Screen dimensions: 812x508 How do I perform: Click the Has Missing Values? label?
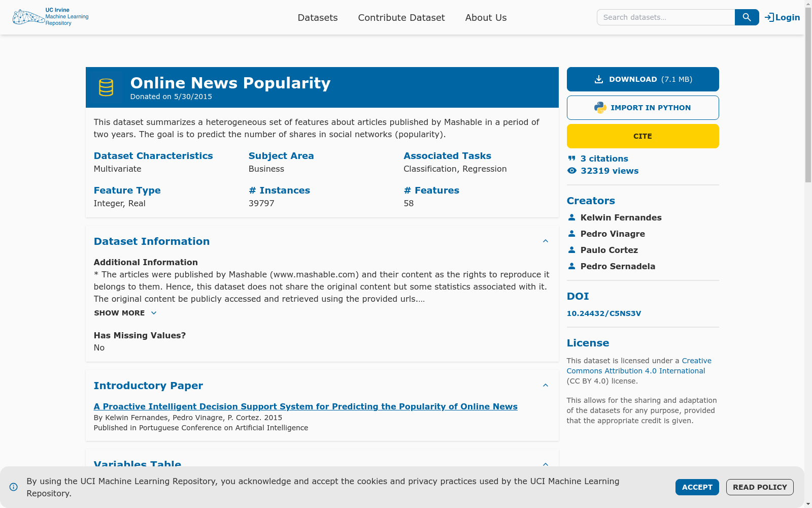point(140,335)
